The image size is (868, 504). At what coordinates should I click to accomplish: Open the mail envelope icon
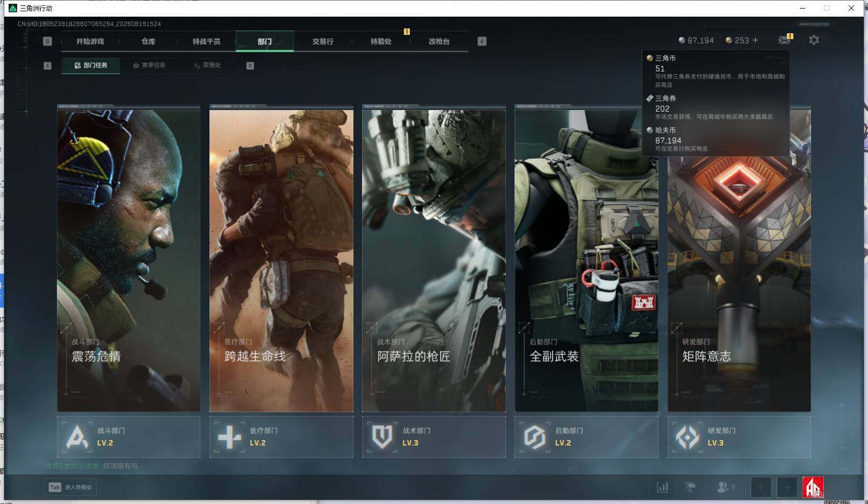point(784,40)
